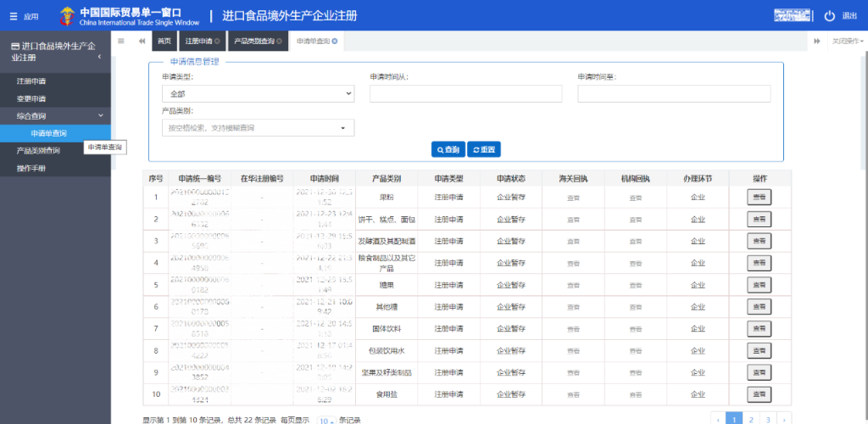Image resolution: width=868 pixels, height=424 pixels.
Task: Collapse the sidebar using the three-line icon
Action: click(x=121, y=41)
